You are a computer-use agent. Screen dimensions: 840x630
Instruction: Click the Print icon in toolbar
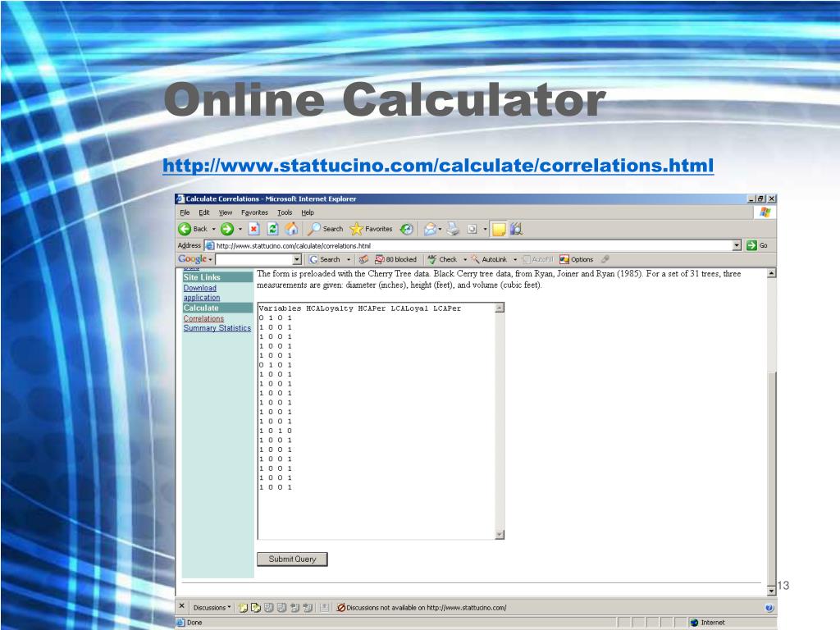453,230
